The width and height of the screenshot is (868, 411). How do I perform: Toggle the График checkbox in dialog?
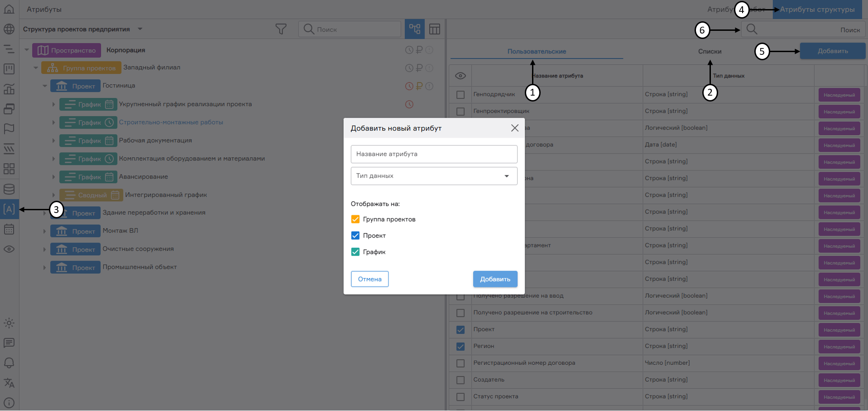click(x=355, y=252)
